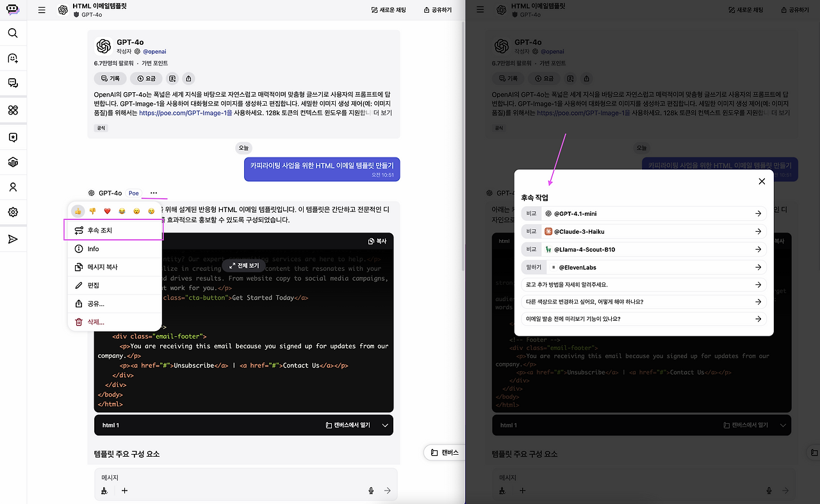Choose the 비교 @Llama-4-Scout-B10 follow-up row
The height and width of the screenshot is (504, 820).
pos(644,249)
